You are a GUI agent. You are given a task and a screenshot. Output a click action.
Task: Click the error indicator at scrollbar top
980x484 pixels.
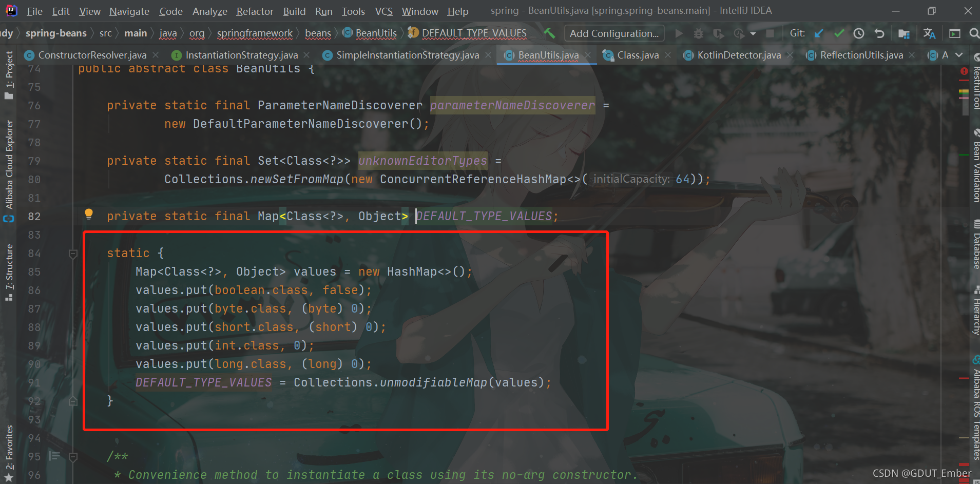(964, 71)
